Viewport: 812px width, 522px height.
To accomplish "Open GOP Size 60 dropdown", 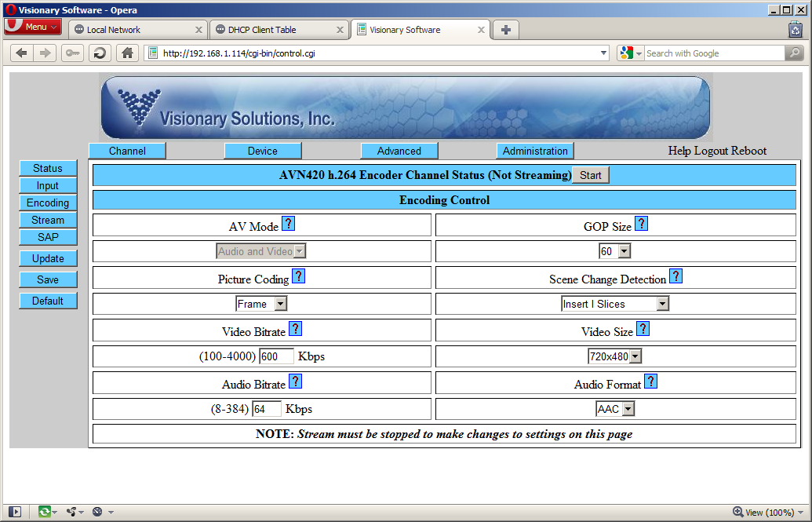I will [x=615, y=251].
